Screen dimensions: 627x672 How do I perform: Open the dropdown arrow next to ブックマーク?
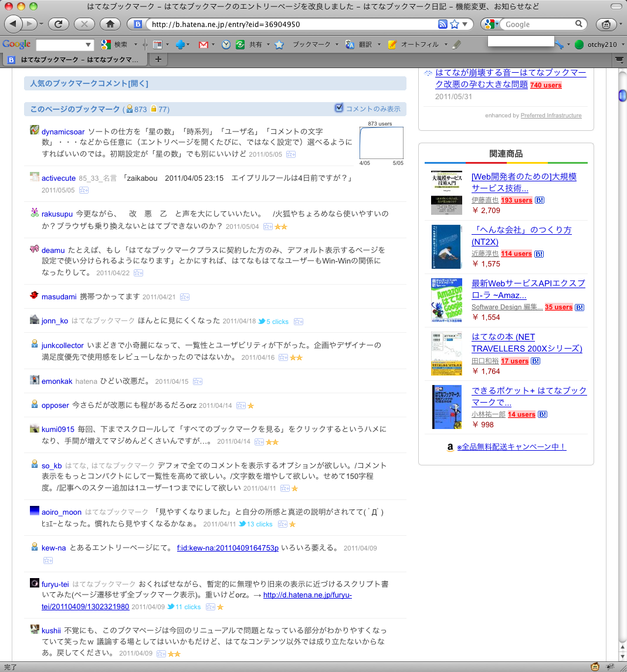(x=337, y=45)
